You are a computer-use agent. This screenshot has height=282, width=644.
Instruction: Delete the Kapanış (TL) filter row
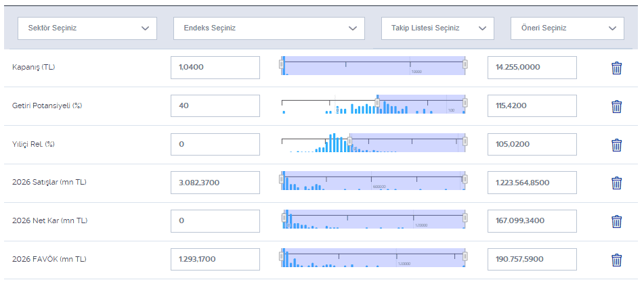pos(616,68)
